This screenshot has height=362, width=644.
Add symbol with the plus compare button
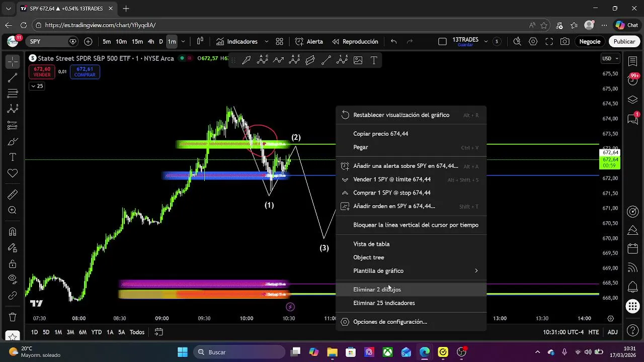(x=89, y=42)
